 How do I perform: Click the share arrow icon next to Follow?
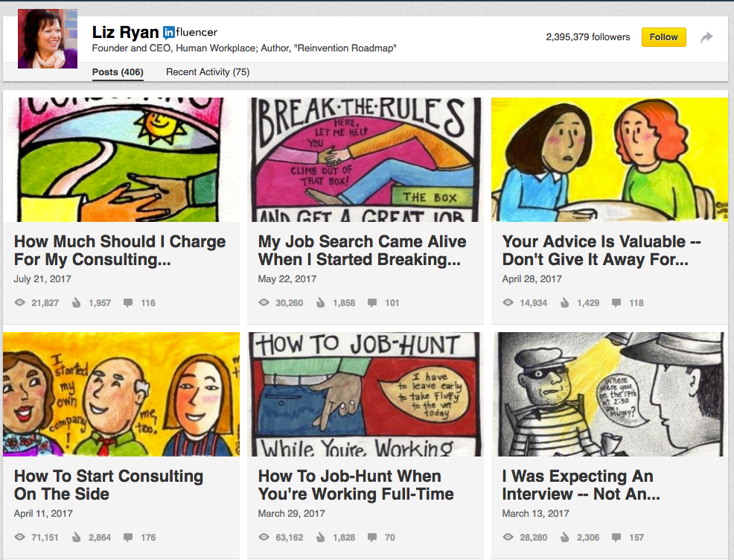(x=706, y=37)
